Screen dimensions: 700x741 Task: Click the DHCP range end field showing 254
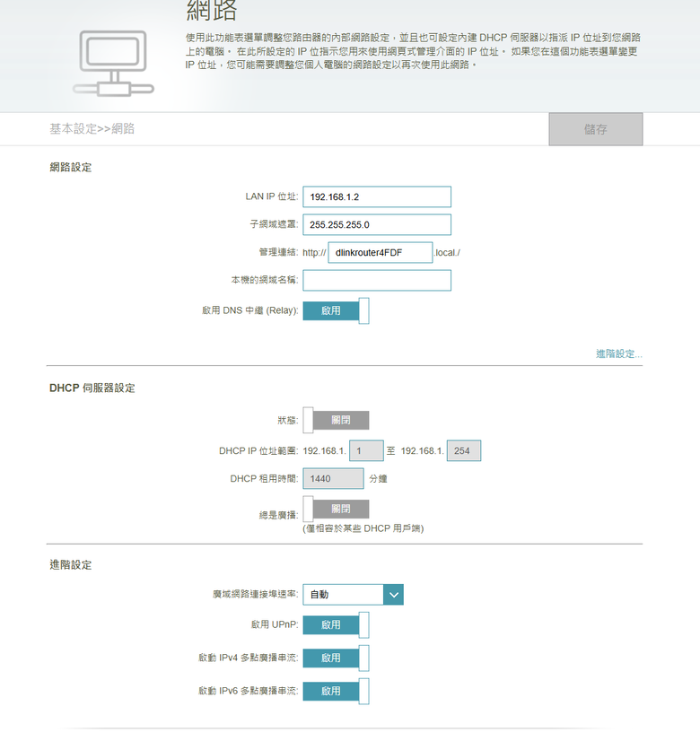pyautogui.click(x=464, y=451)
